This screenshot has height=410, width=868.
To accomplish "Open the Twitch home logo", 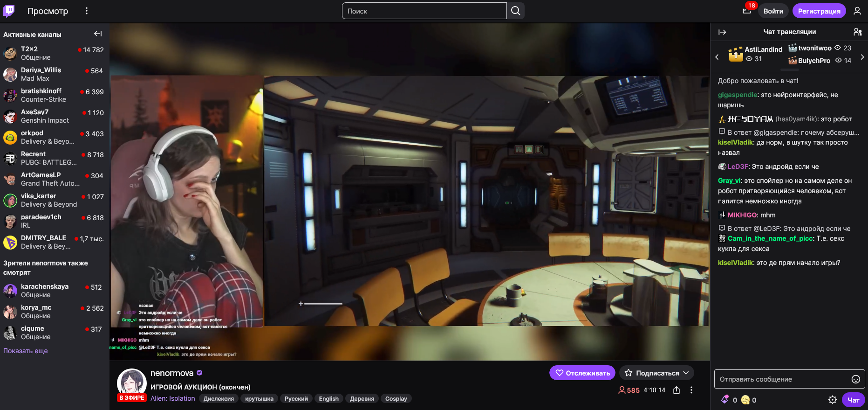I will click(9, 11).
